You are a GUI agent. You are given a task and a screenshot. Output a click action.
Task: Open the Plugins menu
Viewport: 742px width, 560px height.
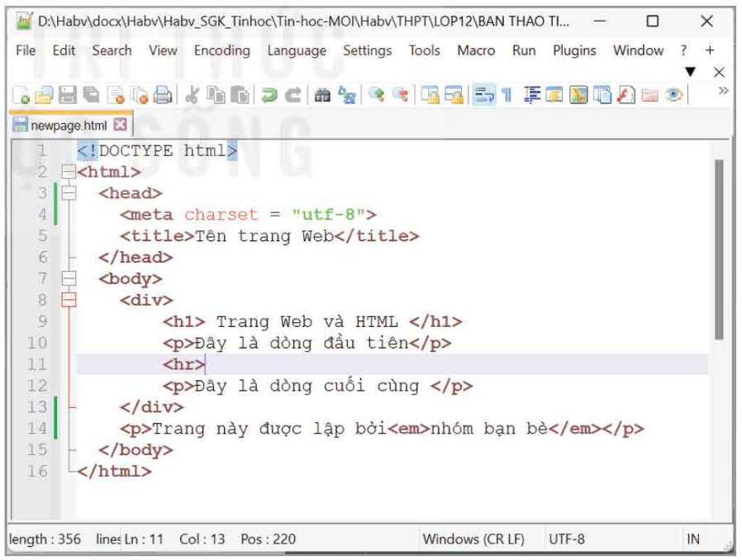[574, 50]
